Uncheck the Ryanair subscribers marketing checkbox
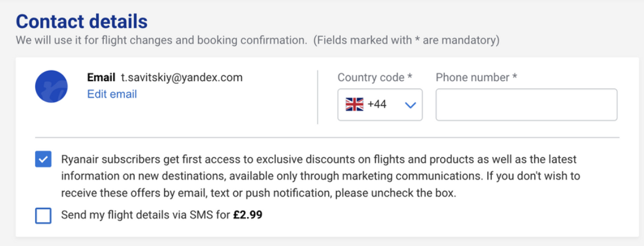The height and width of the screenshot is (246, 644). point(43,159)
